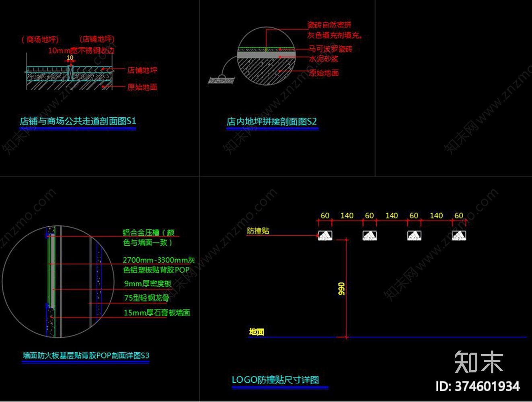Click the 75型轻钢龙骨 label
This screenshot has height=402, width=532.
[146, 298]
